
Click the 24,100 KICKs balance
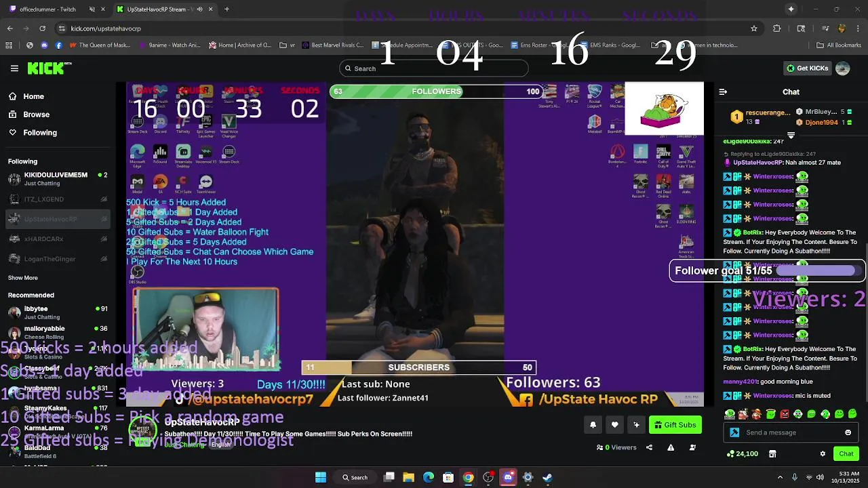coord(743,454)
